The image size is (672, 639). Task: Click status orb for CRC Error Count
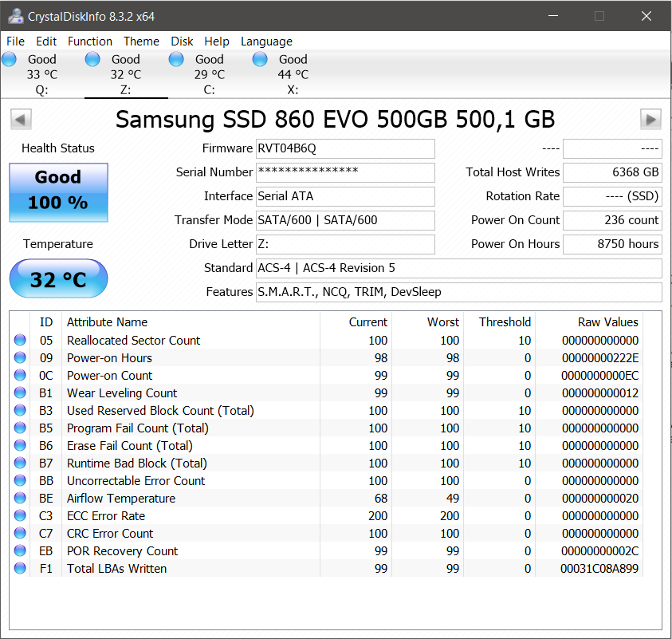pyautogui.click(x=20, y=534)
